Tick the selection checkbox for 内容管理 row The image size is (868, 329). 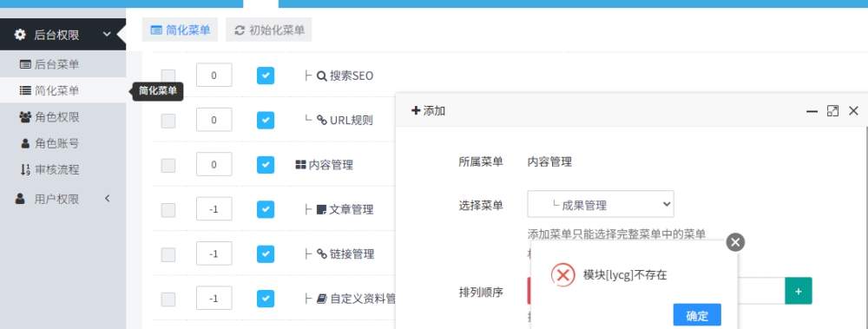(x=168, y=165)
